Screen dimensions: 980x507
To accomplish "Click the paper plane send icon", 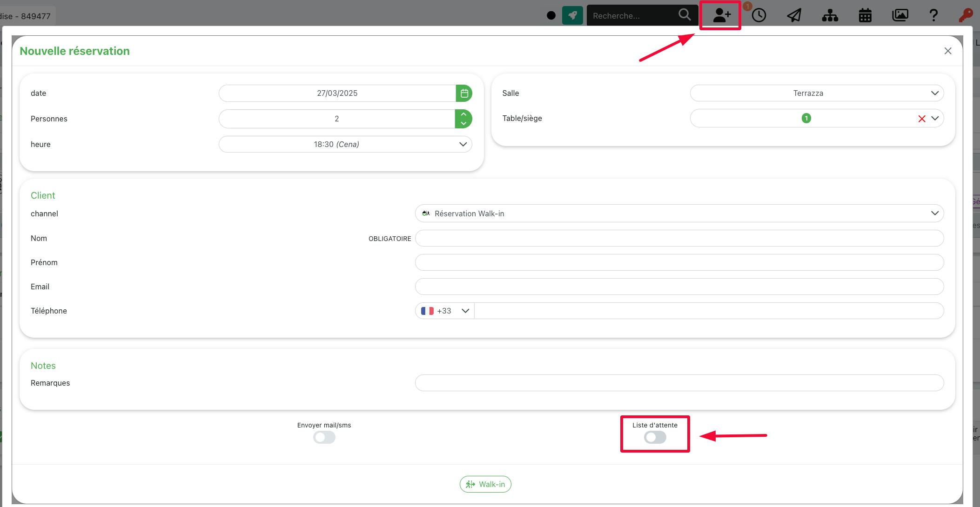I will (794, 15).
